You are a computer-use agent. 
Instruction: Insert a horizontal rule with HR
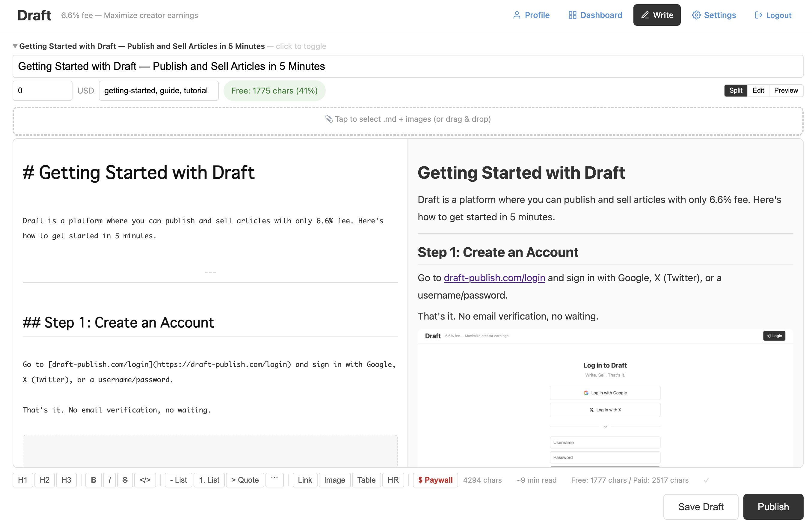coord(393,480)
